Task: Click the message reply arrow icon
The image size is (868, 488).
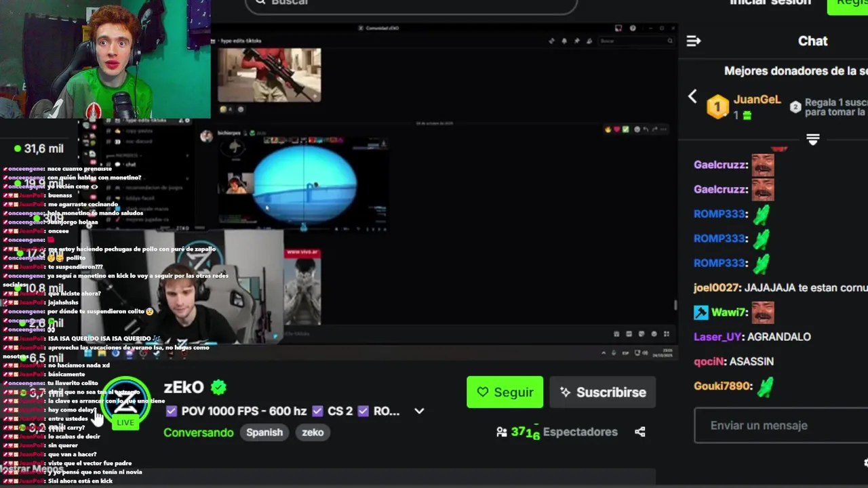Action: (x=645, y=129)
